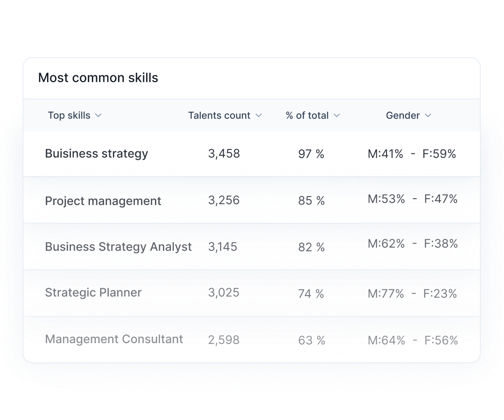Select the M:41% - F:59% gender value
The image size is (504, 420).
point(412,154)
